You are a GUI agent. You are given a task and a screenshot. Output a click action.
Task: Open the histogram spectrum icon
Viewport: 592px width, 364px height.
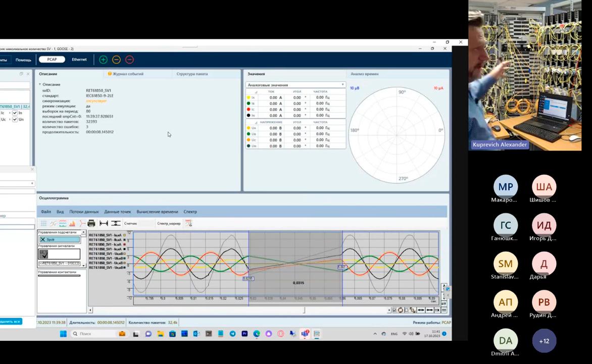(x=72, y=223)
